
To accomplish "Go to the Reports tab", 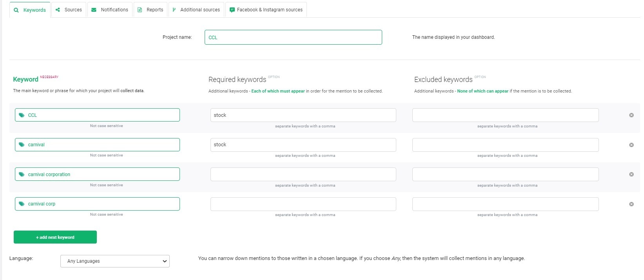I will tap(151, 10).
